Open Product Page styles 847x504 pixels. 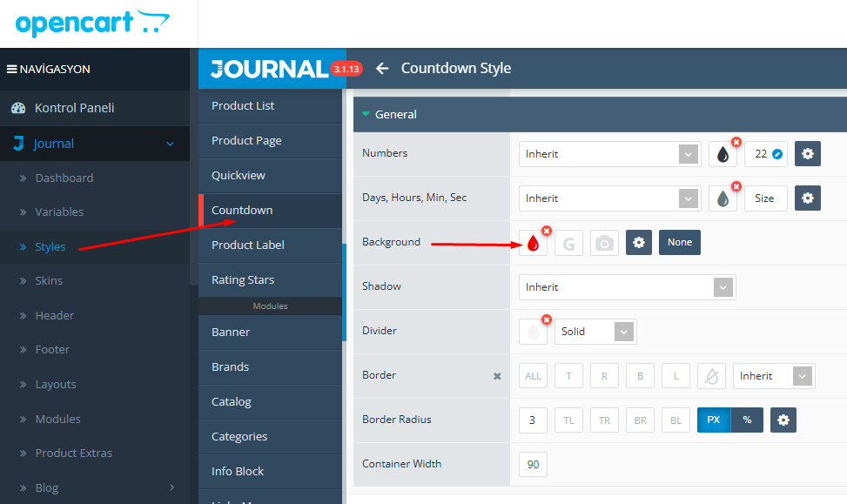270,140
